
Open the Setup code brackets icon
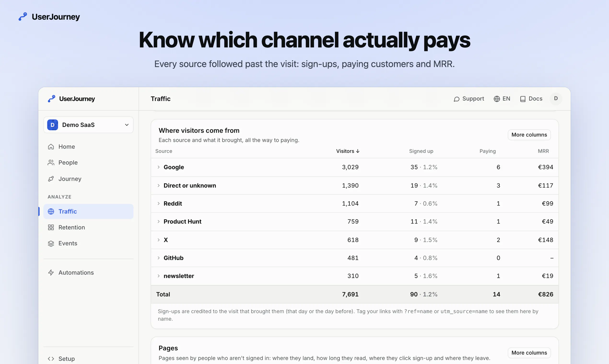pyautogui.click(x=51, y=358)
